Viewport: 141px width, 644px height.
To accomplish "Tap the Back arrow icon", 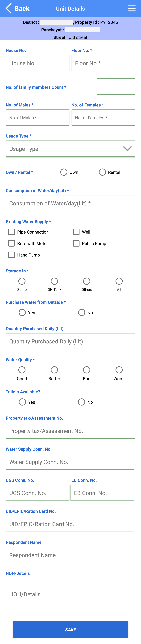I will tap(8, 8).
